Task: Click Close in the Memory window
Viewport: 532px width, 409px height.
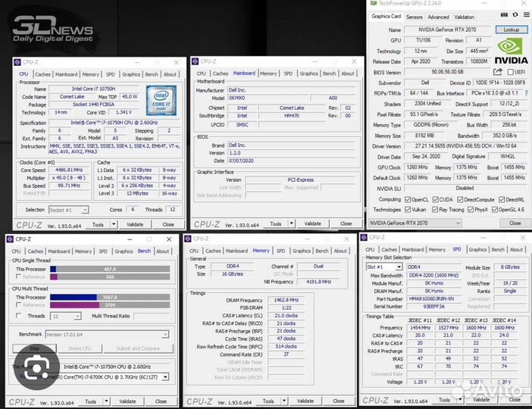Action: [x=338, y=401]
